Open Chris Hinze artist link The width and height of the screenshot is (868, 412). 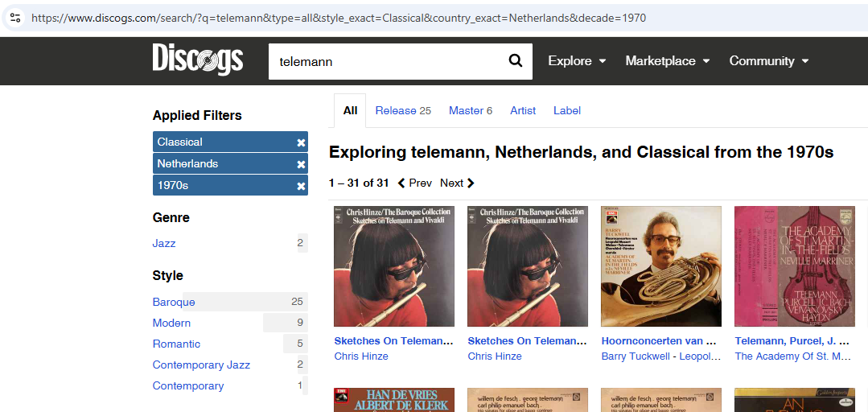(x=361, y=356)
